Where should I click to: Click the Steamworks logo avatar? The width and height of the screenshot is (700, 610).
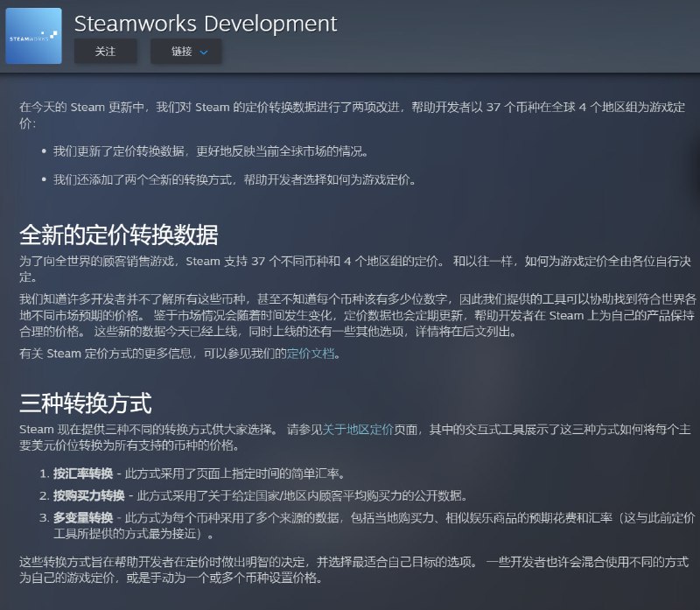pyautogui.click(x=33, y=36)
